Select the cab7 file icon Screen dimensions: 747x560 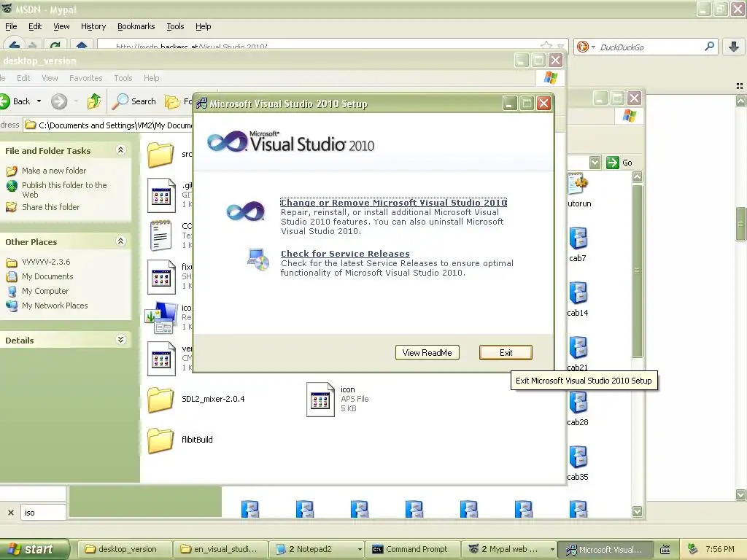coord(578,238)
